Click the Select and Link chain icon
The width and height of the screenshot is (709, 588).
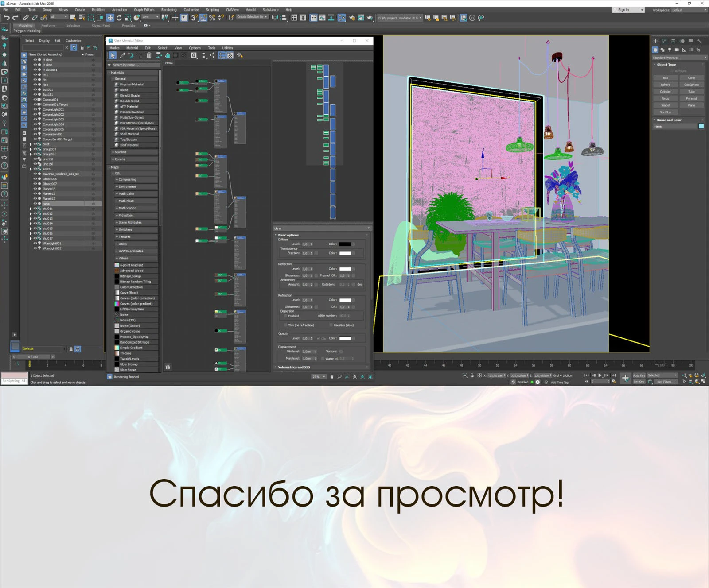pos(26,18)
